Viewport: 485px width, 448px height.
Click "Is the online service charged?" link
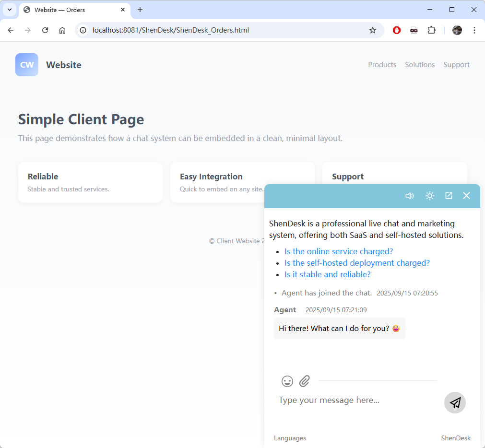coord(339,251)
